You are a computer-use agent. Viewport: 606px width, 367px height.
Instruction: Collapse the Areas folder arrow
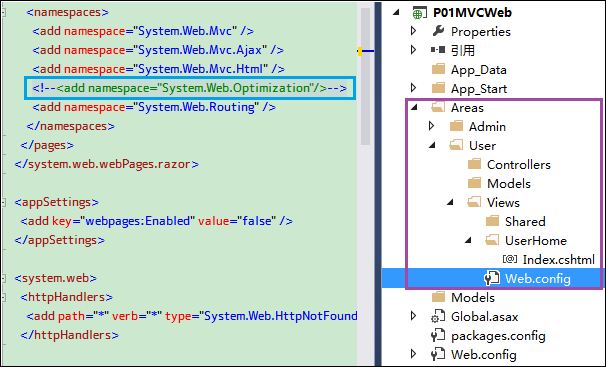414,108
